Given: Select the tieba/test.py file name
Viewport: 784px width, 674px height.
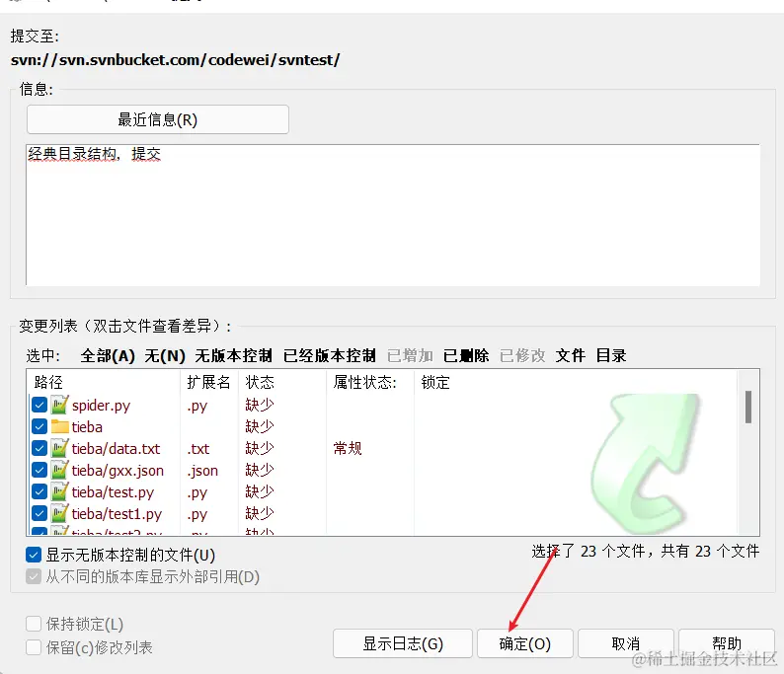Looking at the screenshot, I should click(113, 492).
